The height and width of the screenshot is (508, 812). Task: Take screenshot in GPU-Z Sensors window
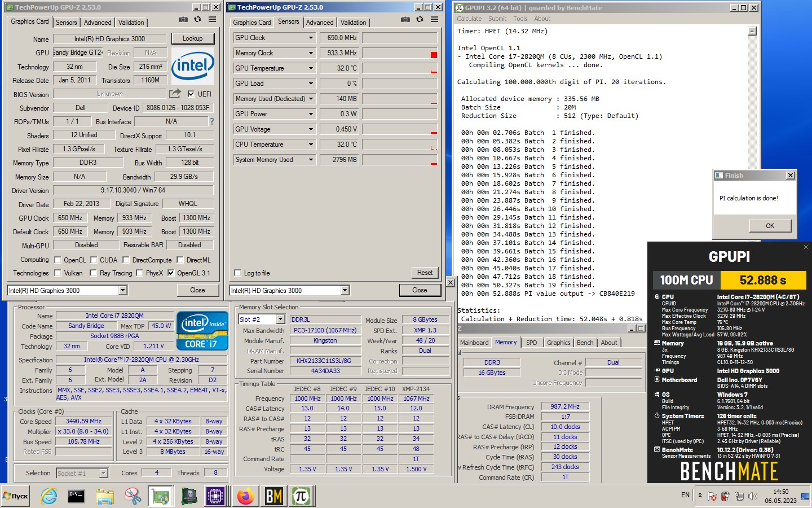point(405,19)
